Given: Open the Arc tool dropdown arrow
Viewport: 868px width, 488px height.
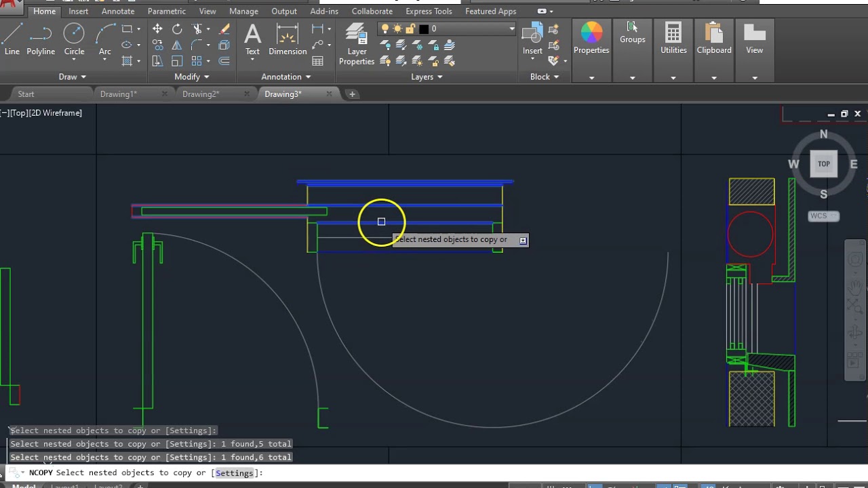Looking at the screenshot, I should 104,60.
